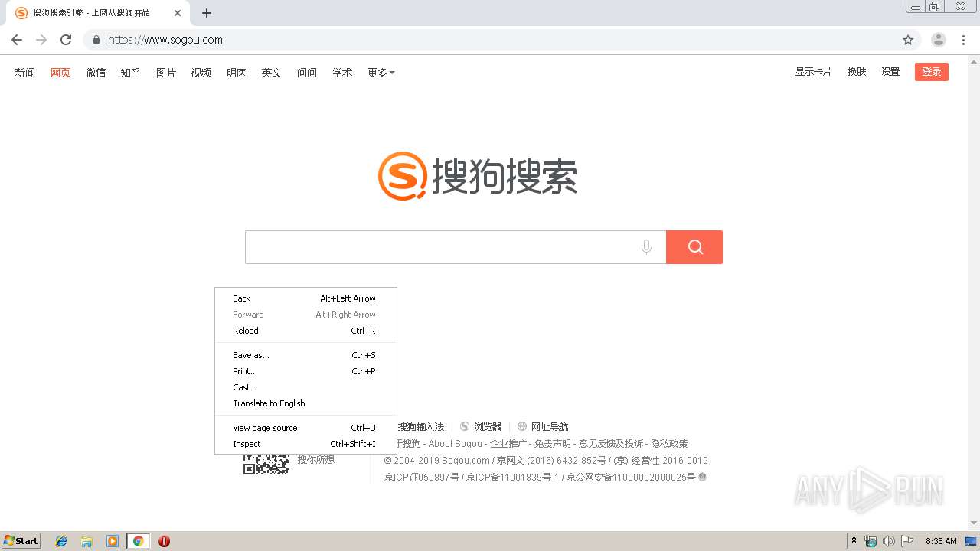Bookmark this page with the star icon
The width and height of the screenshot is (980, 551).
tap(908, 40)
